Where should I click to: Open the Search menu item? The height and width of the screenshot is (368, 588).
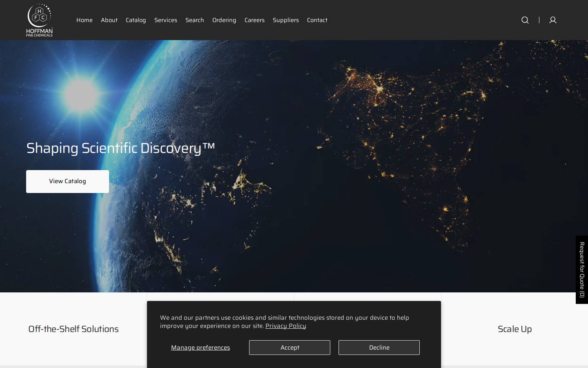(x=194, y=20)
